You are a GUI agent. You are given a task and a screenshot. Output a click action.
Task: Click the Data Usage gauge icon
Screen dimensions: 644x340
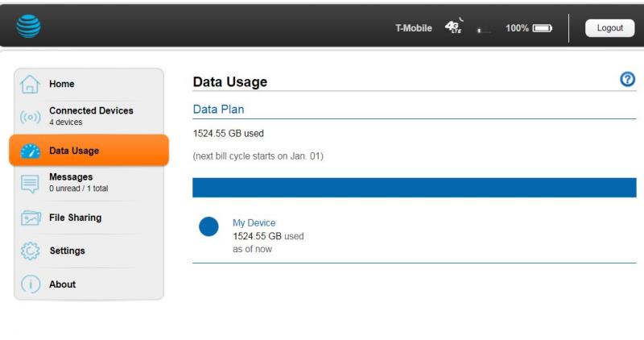pyautogui.click(x=31, y=151)
